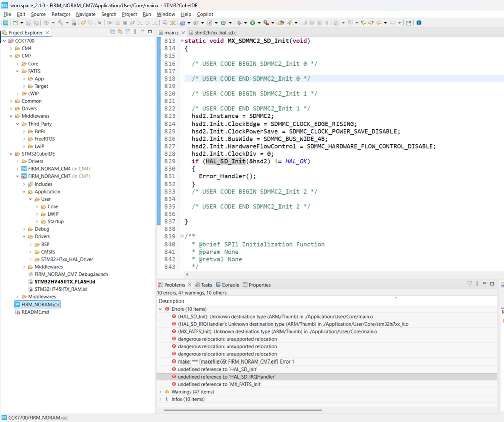Open the Run configurations dropdown arrow
Viewport: 504px width, 422px height.
(259, 23)
